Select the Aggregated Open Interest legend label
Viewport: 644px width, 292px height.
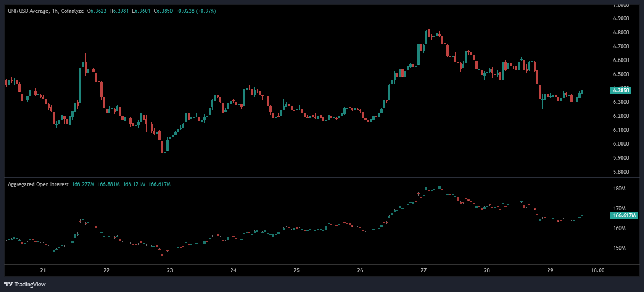(x=38, y=184)
